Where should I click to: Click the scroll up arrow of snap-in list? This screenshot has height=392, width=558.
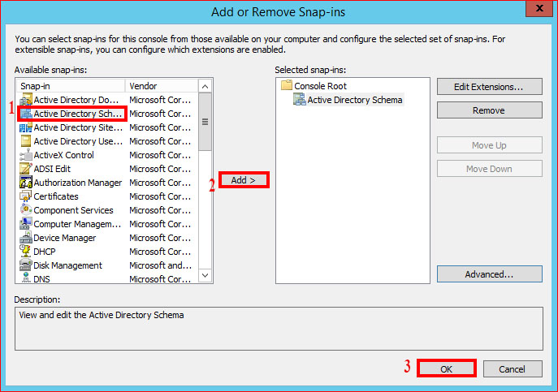[x=205, y=86]
